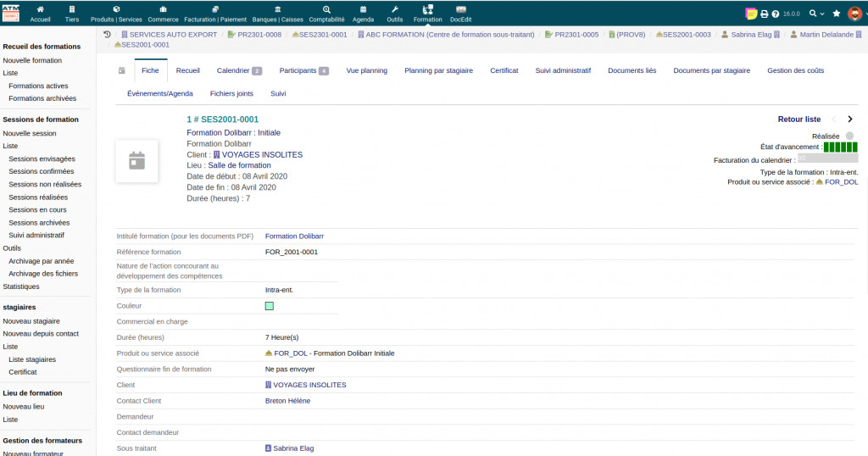Open the Gestion des coûts tab
The height and width of the screenshot is (456, 868).
tap(795, 70)
